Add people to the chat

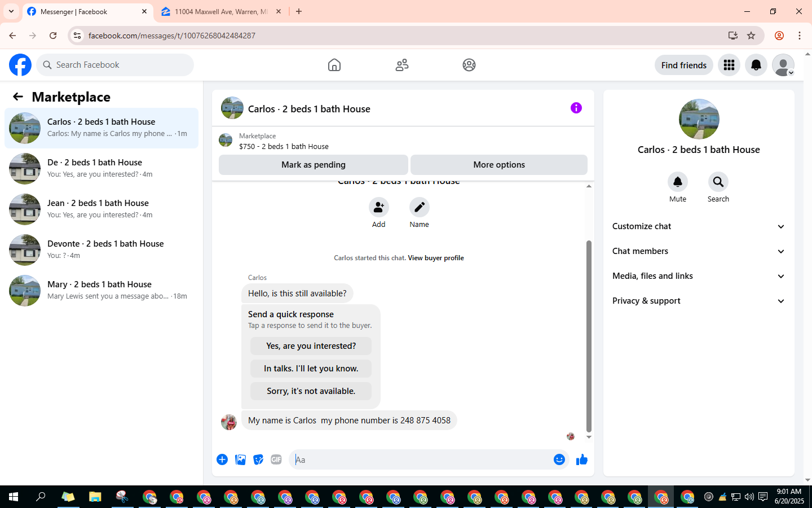(x=379, y=207)
